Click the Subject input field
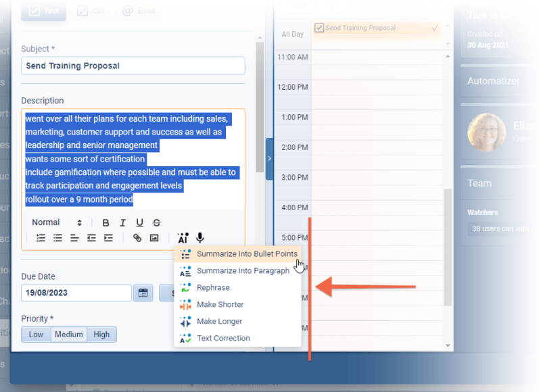The height and width of the screenshot is (392, 541). tap(133, 66)
